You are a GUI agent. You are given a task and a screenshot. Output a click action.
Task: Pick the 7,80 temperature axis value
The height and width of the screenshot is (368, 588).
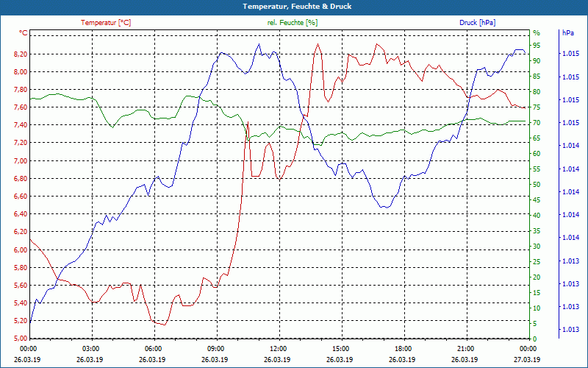click(x=21, y=89)
